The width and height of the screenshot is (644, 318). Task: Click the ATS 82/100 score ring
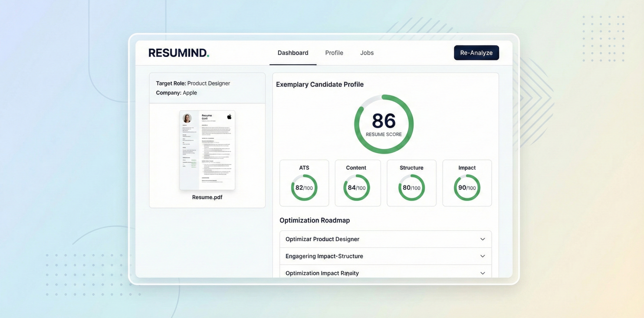coord(304,187)
